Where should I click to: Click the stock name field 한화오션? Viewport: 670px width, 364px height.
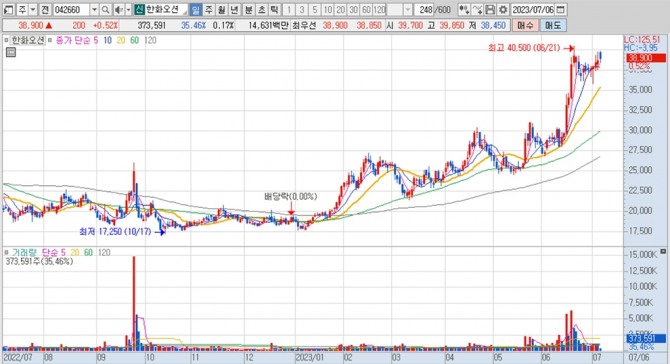tap(167, 9)
